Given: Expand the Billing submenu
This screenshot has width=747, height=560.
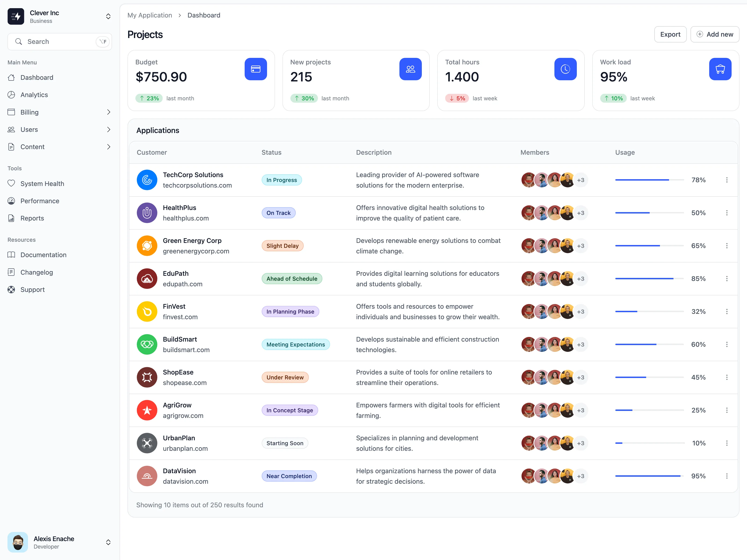Looking at the screenshot, I should pyautogui.click(x=108, y=112).
